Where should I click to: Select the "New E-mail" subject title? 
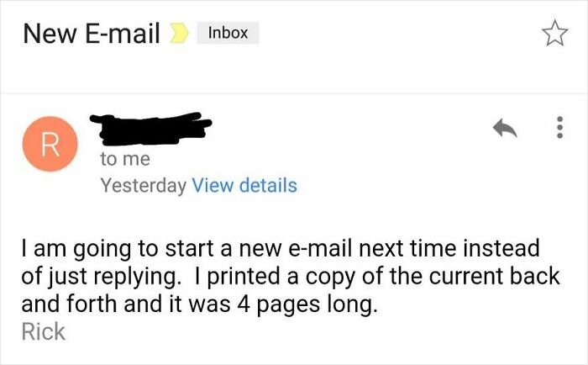[92, 34]
